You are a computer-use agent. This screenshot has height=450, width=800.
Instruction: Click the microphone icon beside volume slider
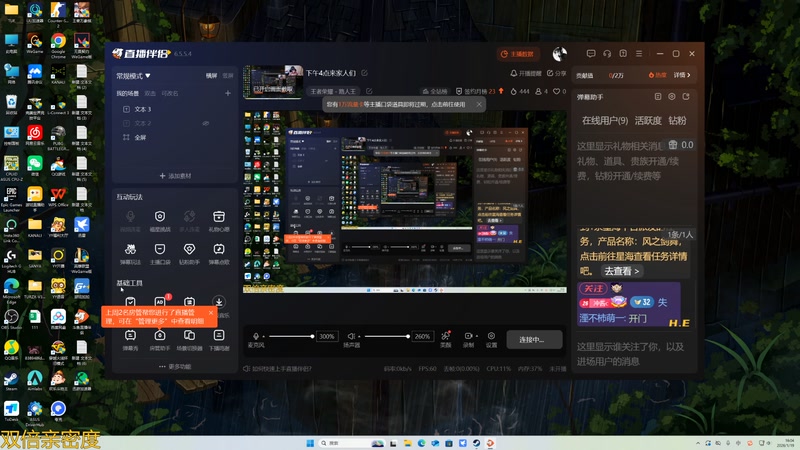(256, 336)
